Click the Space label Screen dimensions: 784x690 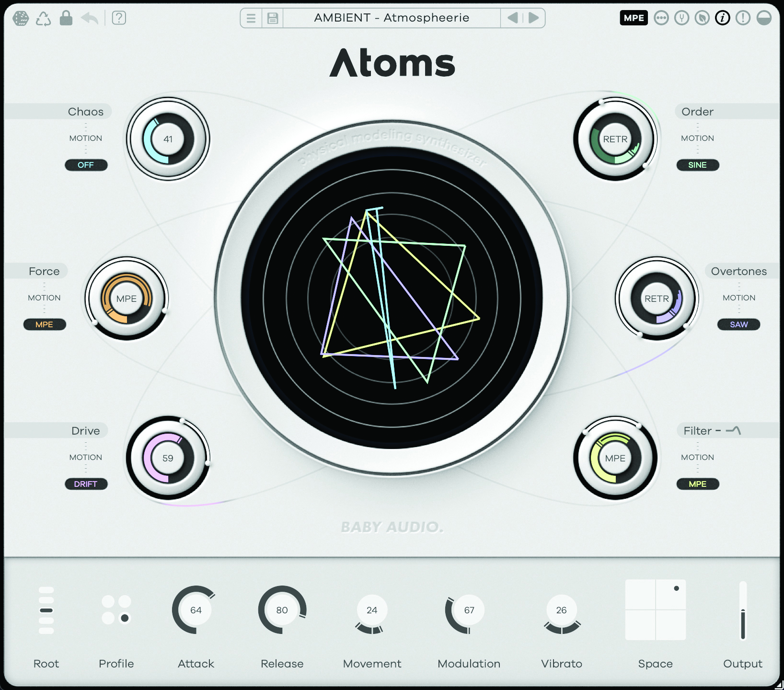[x=655, y=664]
